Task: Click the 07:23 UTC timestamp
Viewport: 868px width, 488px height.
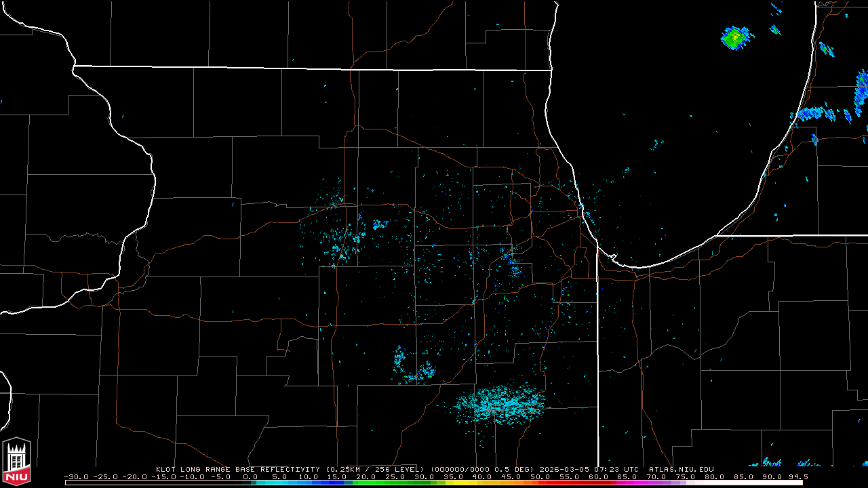Action: pyautogui.click(x=617, y=469)
